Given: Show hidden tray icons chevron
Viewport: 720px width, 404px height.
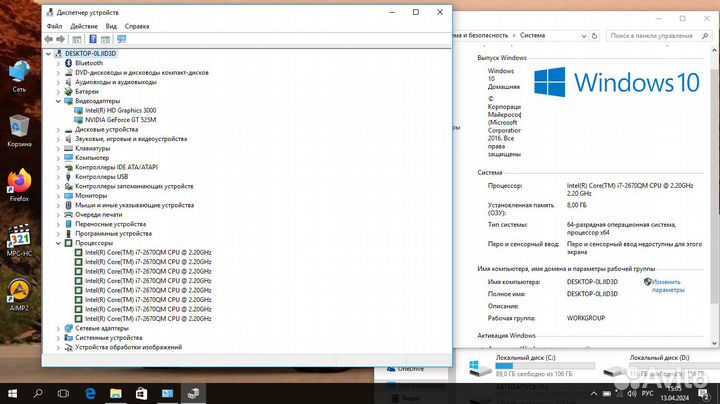Looking at the screenshot, I should [x=594, y=394].
